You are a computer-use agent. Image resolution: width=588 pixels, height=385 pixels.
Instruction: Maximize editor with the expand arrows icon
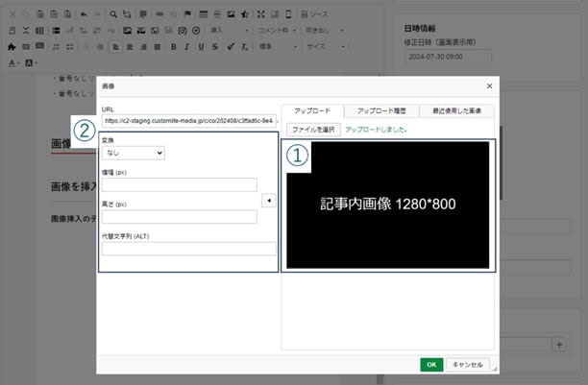tap(261, 14)
